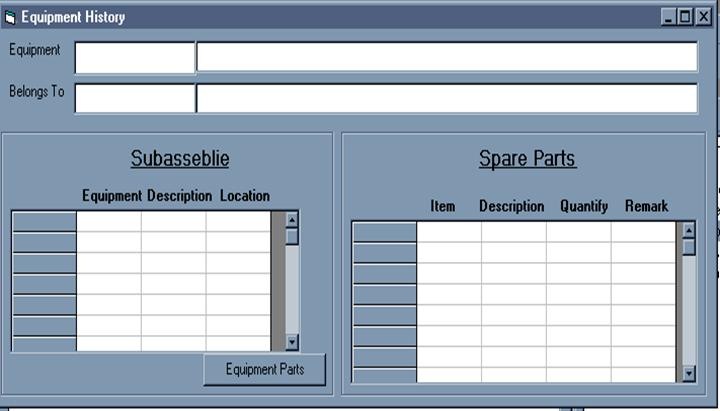Focus the Equipment description wide field

tap(447, 57)
